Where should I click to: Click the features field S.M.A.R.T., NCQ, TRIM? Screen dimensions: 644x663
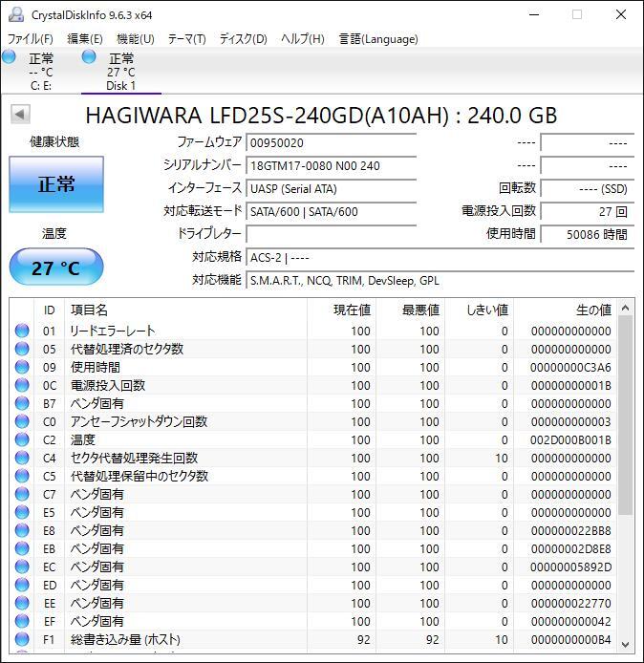(x=440, y=280)
